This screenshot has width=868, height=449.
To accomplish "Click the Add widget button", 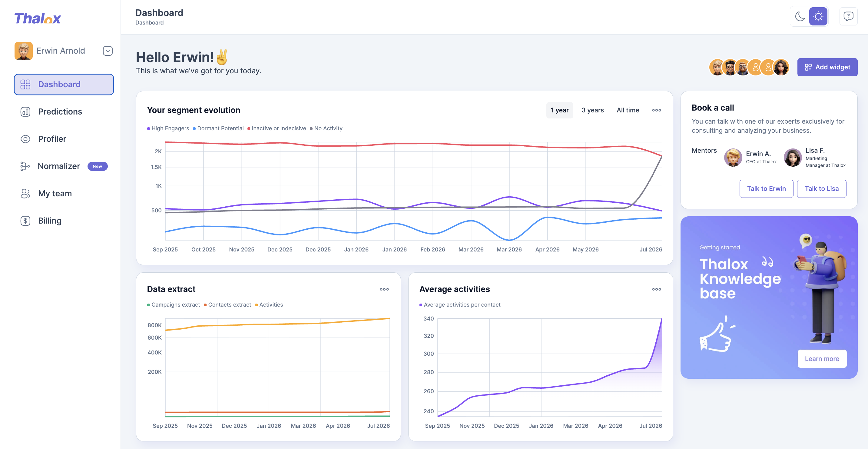I will (x=827, y=67).
